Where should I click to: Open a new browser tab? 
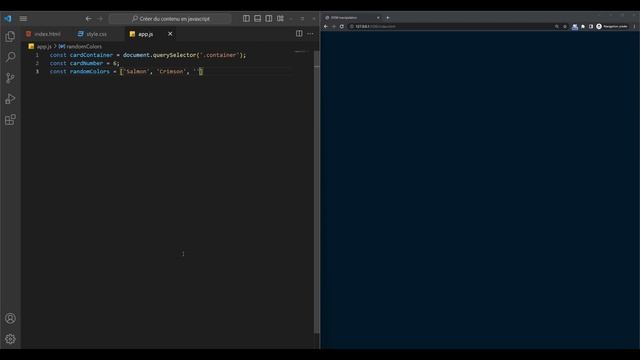(388, 18)
